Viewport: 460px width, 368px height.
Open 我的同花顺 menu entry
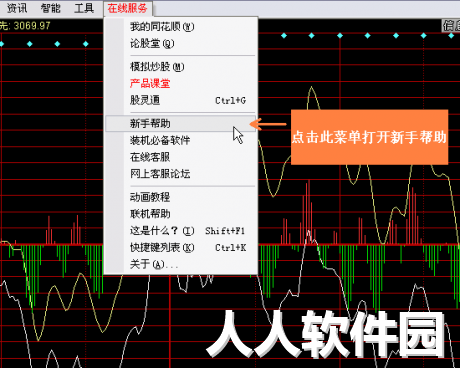[x=180, y=26]
